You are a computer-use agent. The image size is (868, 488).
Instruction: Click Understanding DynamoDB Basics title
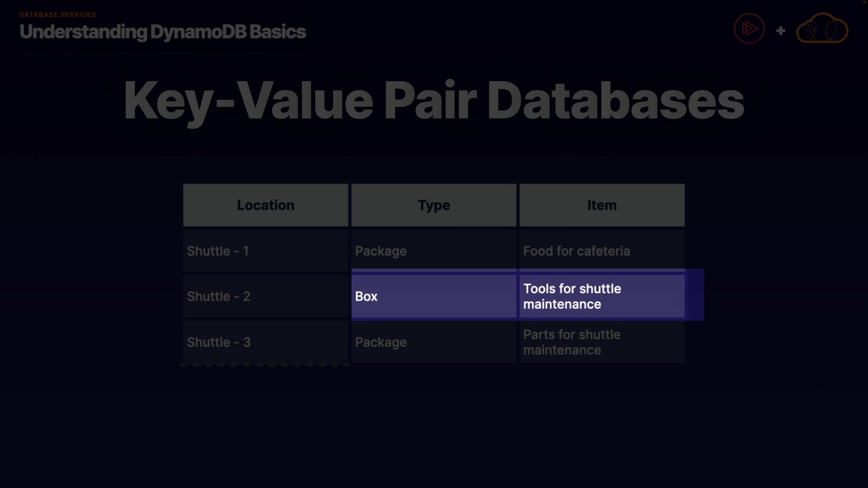click(x=163, y=32)
